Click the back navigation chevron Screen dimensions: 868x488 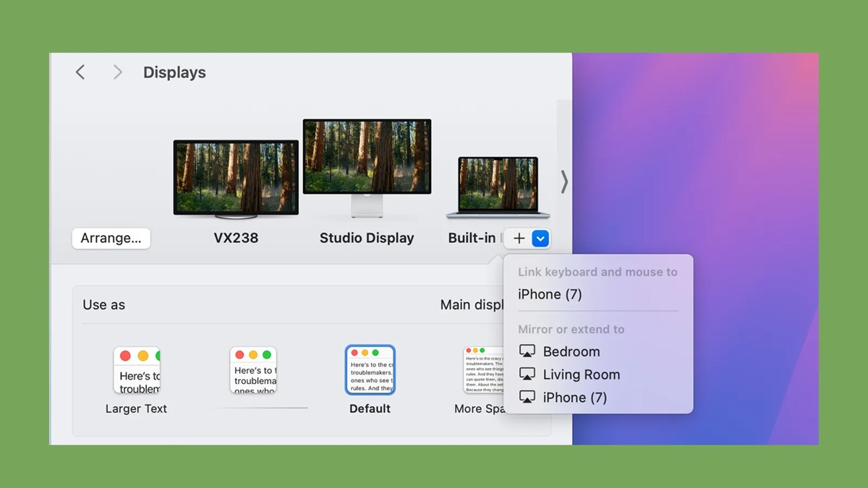pyautogui.click(x=80, y=72)
